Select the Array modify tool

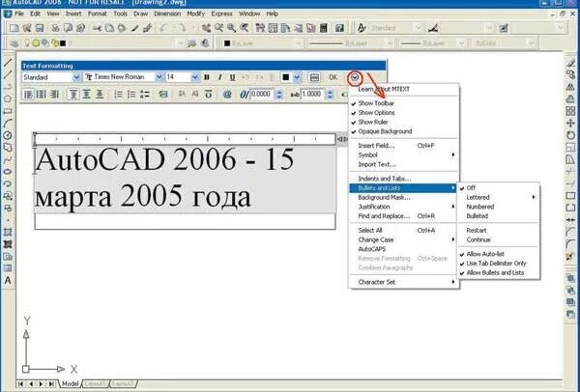click(x=570, y=111)
